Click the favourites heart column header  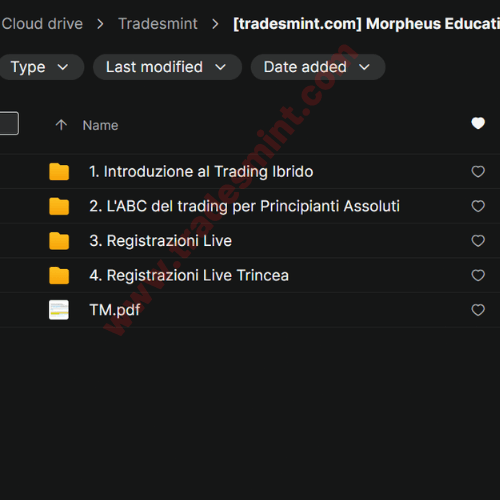click(478, 123)
